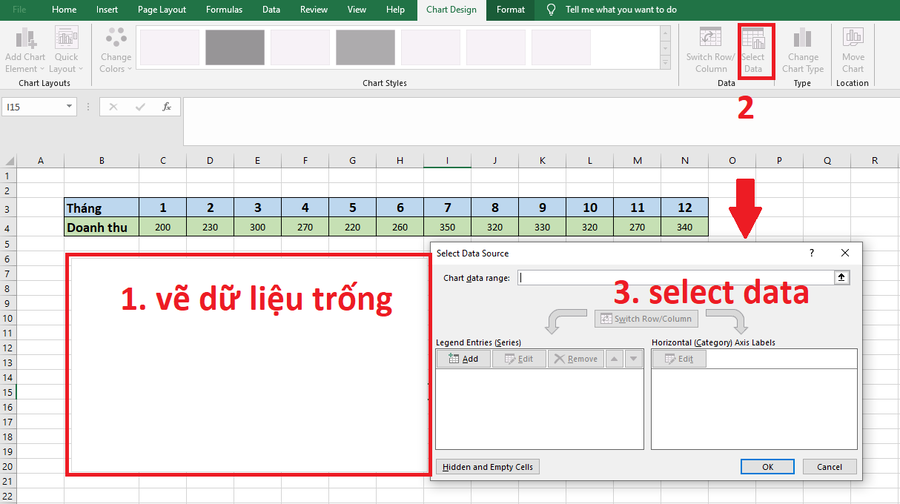Go to the previous Chart Styles row

coord(666,34)
